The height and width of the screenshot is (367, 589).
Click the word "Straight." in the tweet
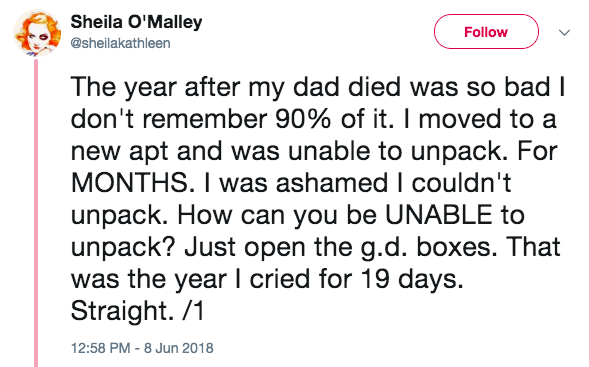(122, 312)
